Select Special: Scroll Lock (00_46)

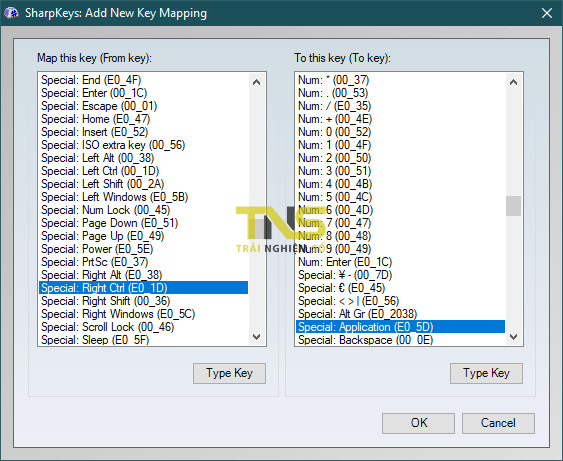[x=143, y=327]
